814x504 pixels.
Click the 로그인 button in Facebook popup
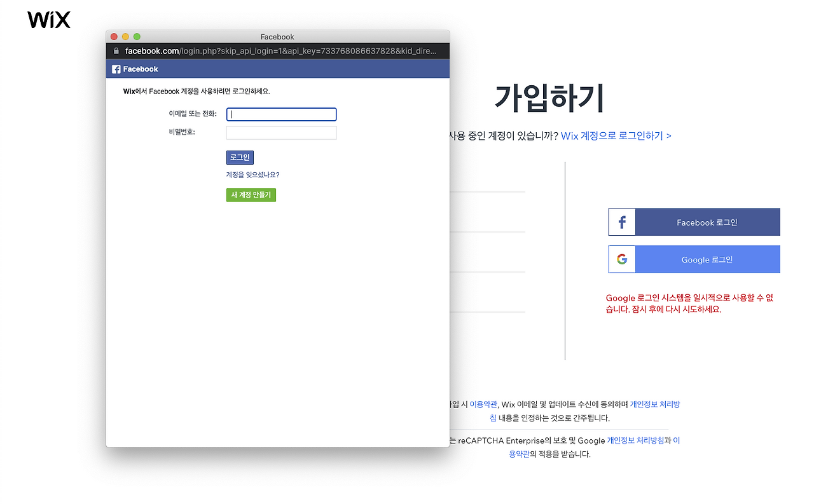(240, 158)
